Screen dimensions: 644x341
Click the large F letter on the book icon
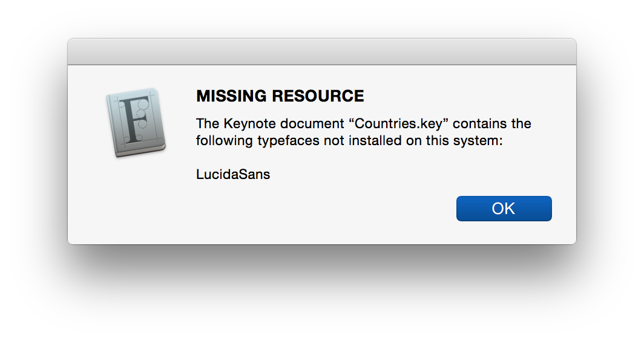pyautogui.click(x=135, y=120)
